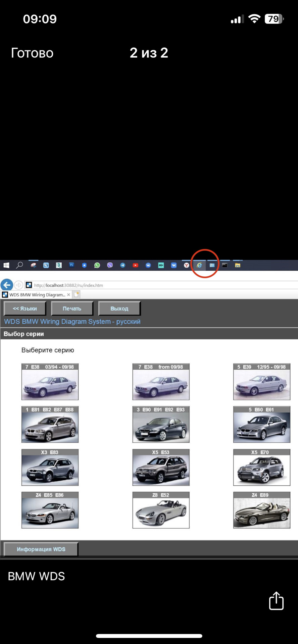Open WhatsApp from the taskbar
Image resolution: width=298 pixels, height=644 pixels.
(x=97, y=265)
